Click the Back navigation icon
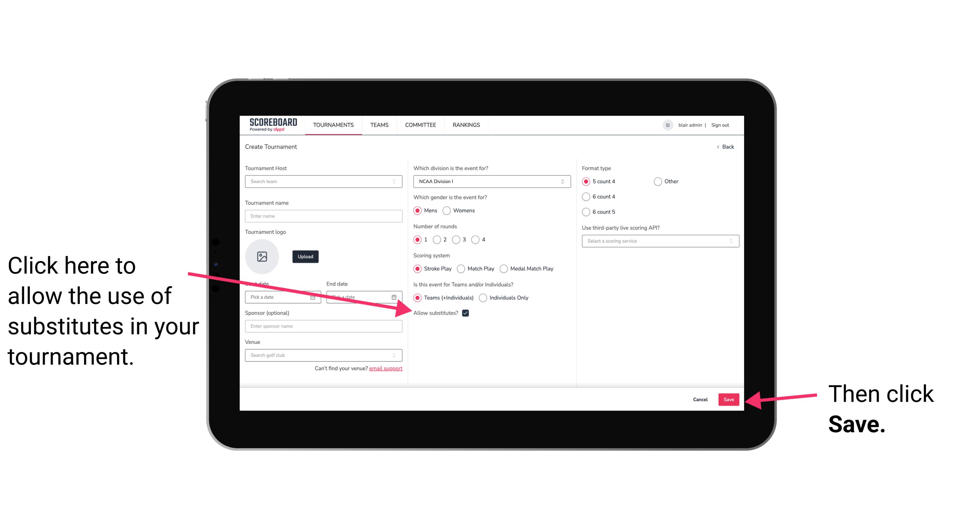The image size is (980, 527). pyautogui.click(x=719, y=147)
